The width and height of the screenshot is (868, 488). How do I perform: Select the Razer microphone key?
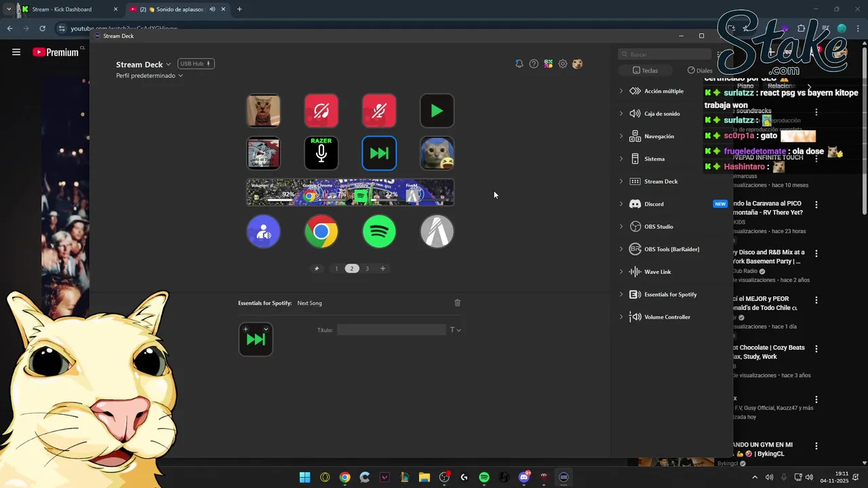click(x=321, y=153)
